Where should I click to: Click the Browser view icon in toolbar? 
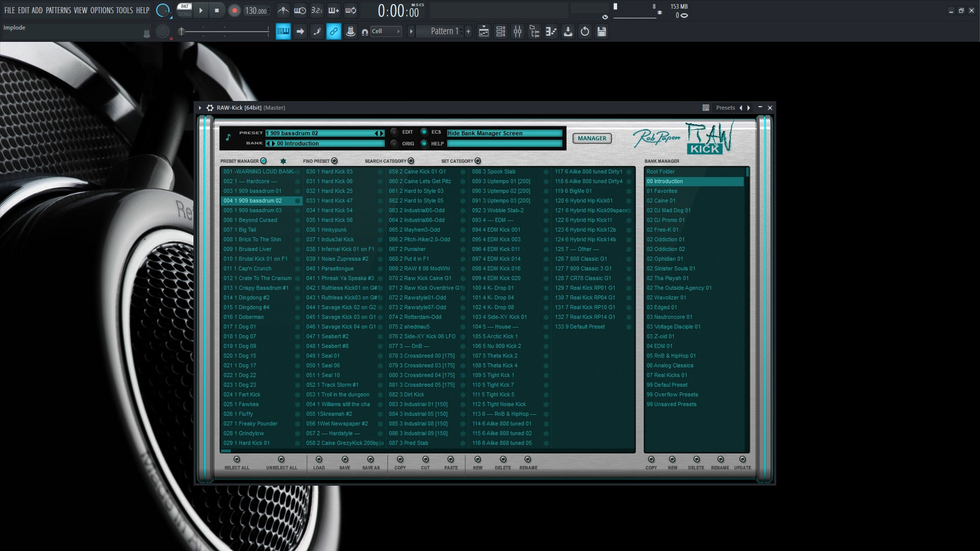click(534, 32)
